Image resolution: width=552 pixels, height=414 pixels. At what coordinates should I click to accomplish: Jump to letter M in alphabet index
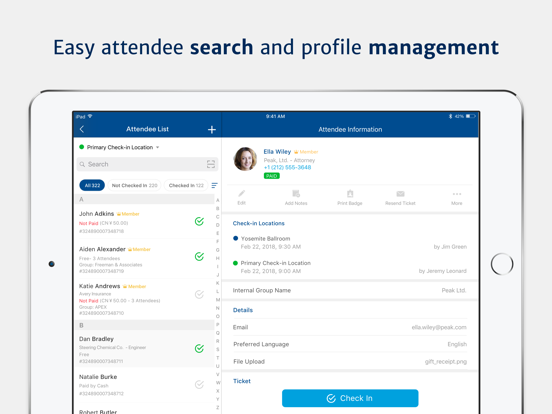(x=218, y=300)
